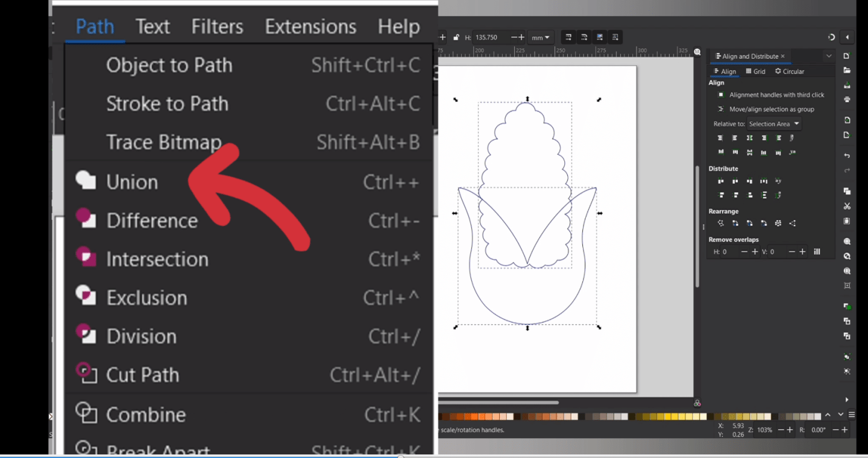This screenshot has width=868, height=458.
Task: Open the Extensions menu
Action: [x=310, y=27]
